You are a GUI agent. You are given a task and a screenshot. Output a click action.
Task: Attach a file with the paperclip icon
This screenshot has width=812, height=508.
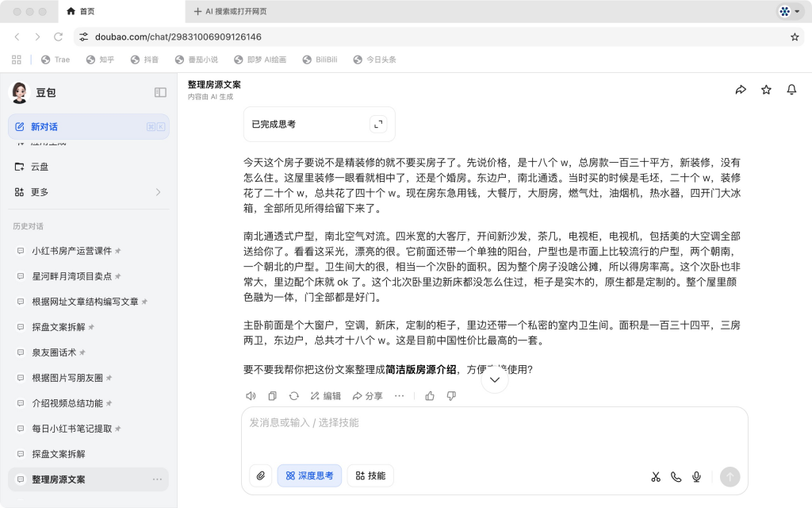point(259,475)
